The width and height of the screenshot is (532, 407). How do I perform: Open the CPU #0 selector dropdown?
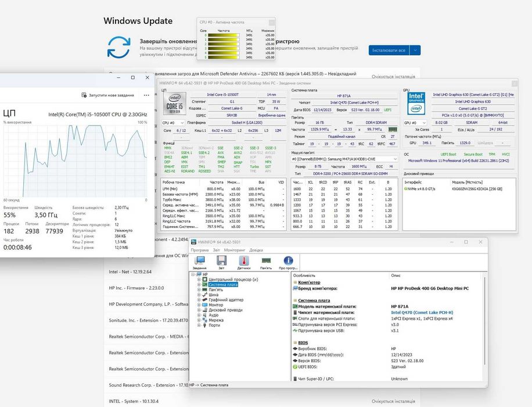(173, 123)
